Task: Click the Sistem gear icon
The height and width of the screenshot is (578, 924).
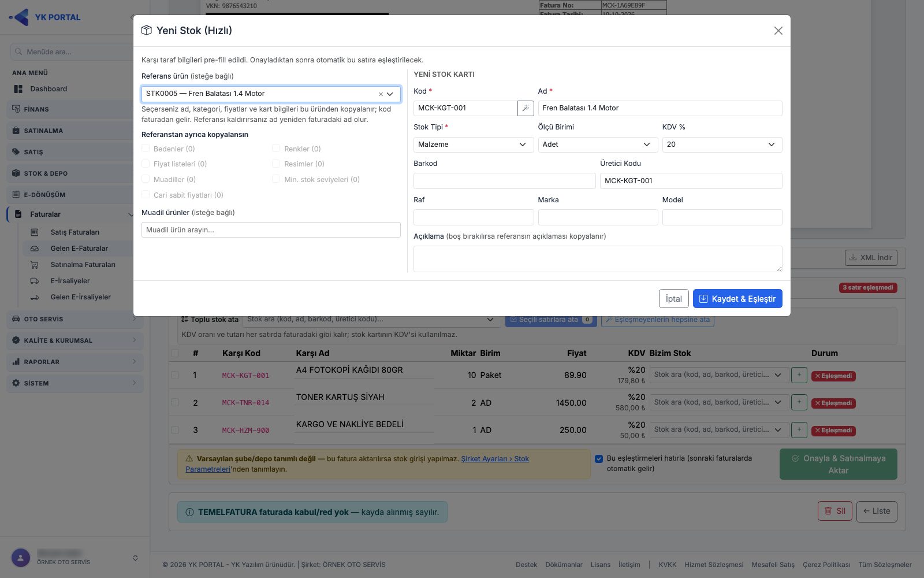Action: click(x=16, y=383)
